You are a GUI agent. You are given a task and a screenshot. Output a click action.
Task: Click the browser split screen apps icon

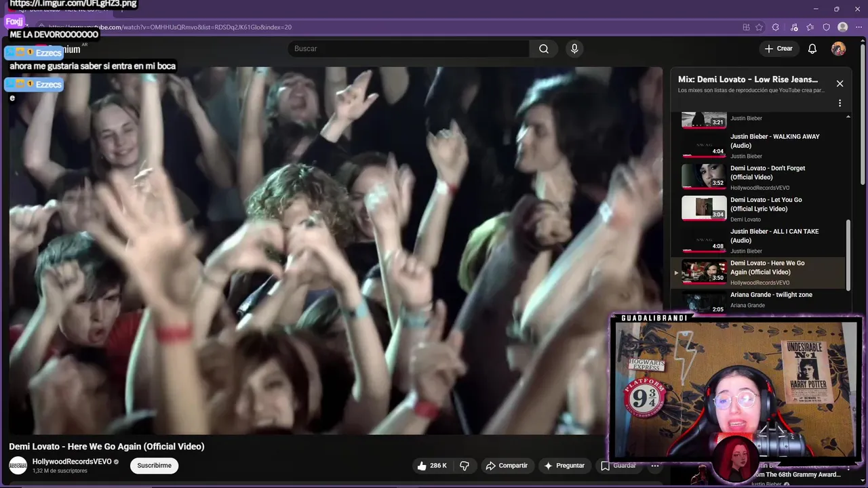[x=746, y=27]
